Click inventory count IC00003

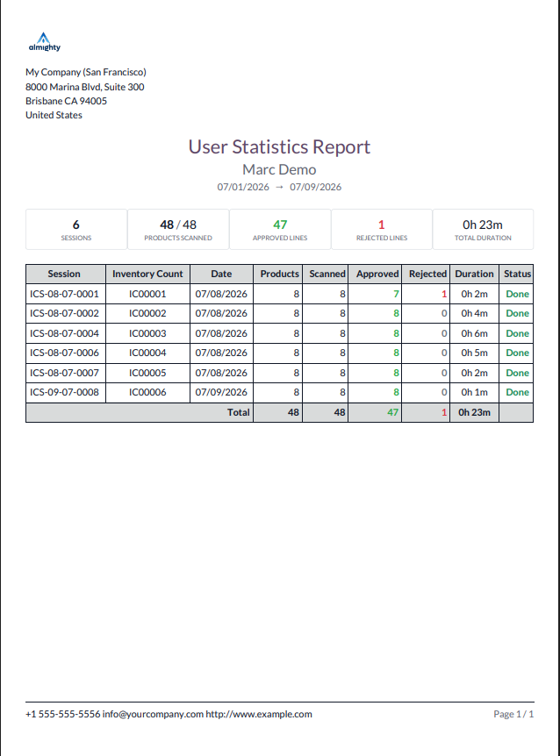click(147, 333)
